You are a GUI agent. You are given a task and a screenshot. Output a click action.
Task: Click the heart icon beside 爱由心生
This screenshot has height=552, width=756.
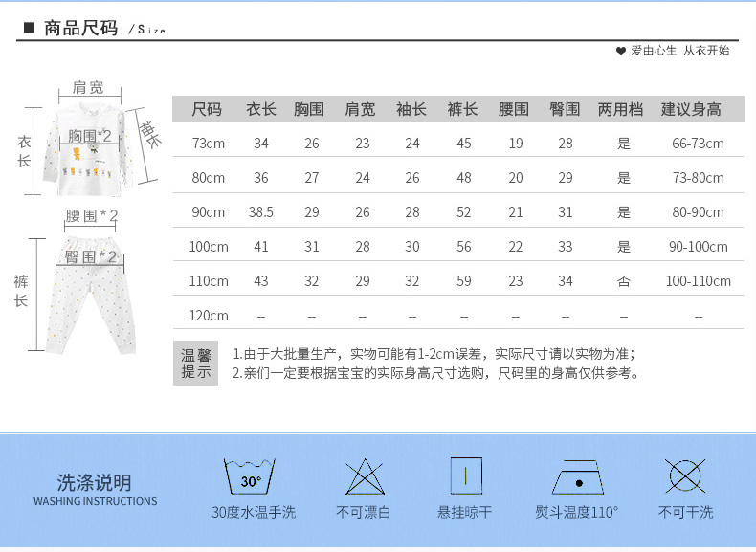pos(621,51)
